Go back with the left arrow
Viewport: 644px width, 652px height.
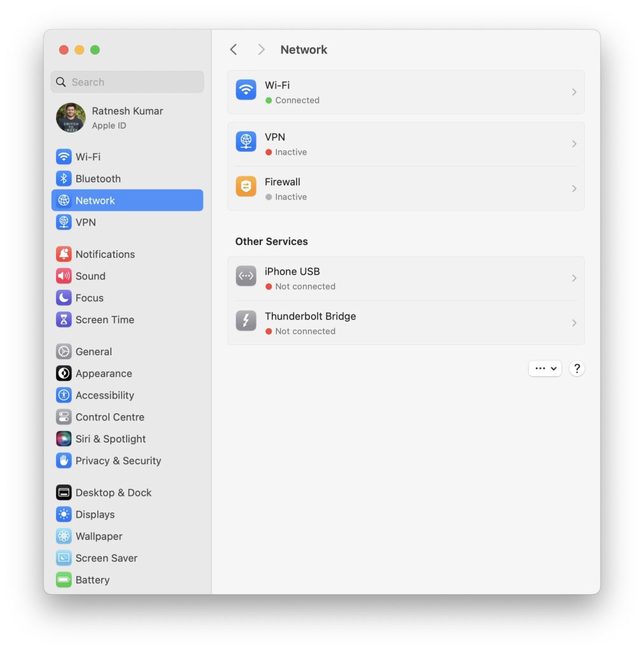click(234, 50)
